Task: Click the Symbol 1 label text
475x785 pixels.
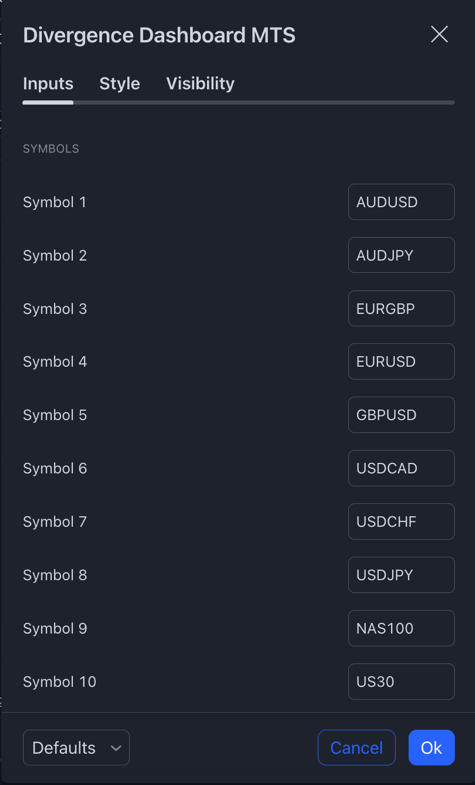Action: 55,202
